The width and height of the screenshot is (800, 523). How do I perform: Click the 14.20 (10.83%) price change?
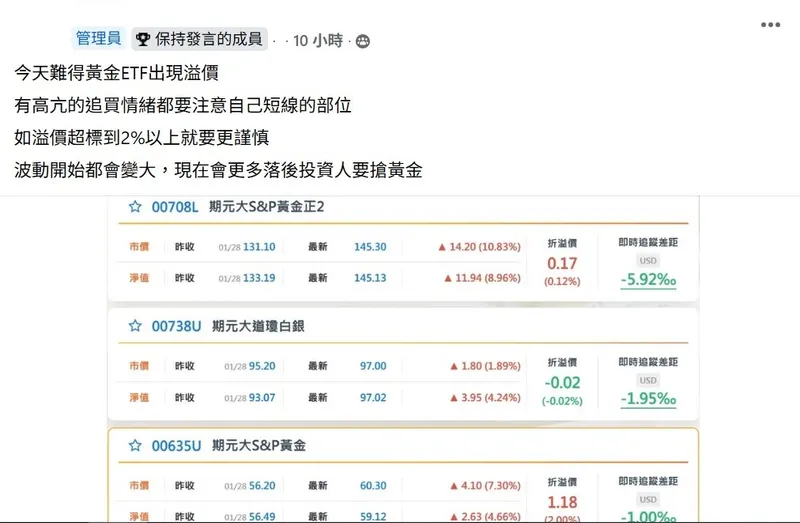pos(480,247)
